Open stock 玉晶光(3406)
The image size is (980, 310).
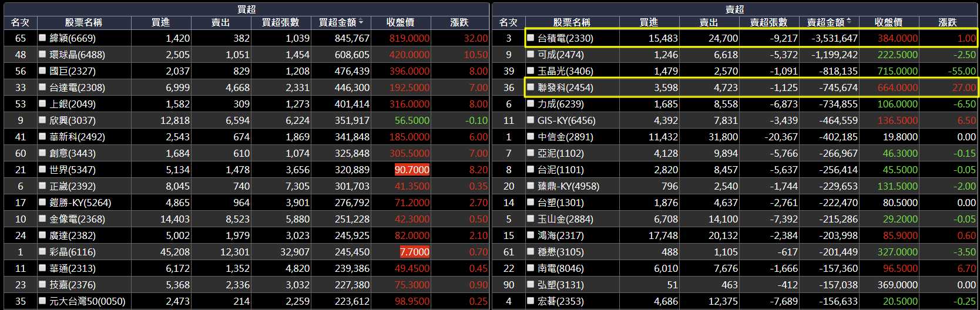point(565,71)
